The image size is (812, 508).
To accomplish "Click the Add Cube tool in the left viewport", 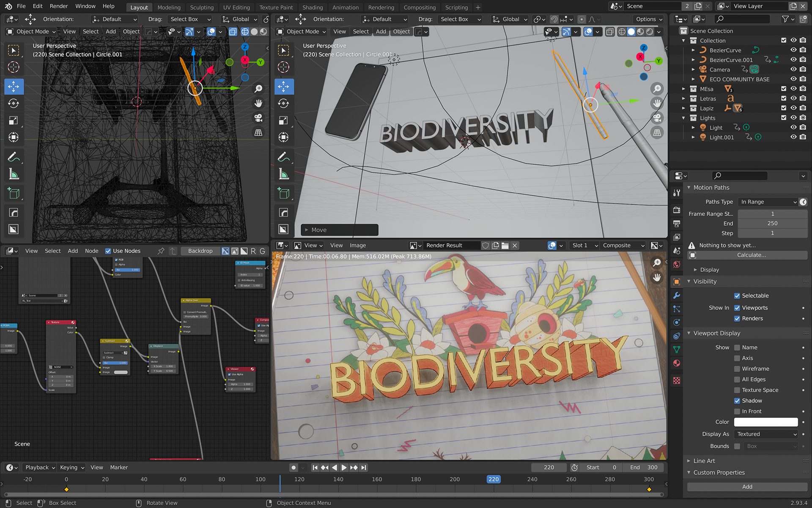I will 14,193.
